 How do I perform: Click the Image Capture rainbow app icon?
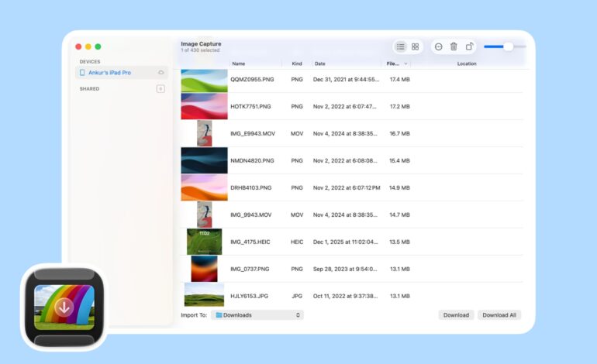click(64, 307)
